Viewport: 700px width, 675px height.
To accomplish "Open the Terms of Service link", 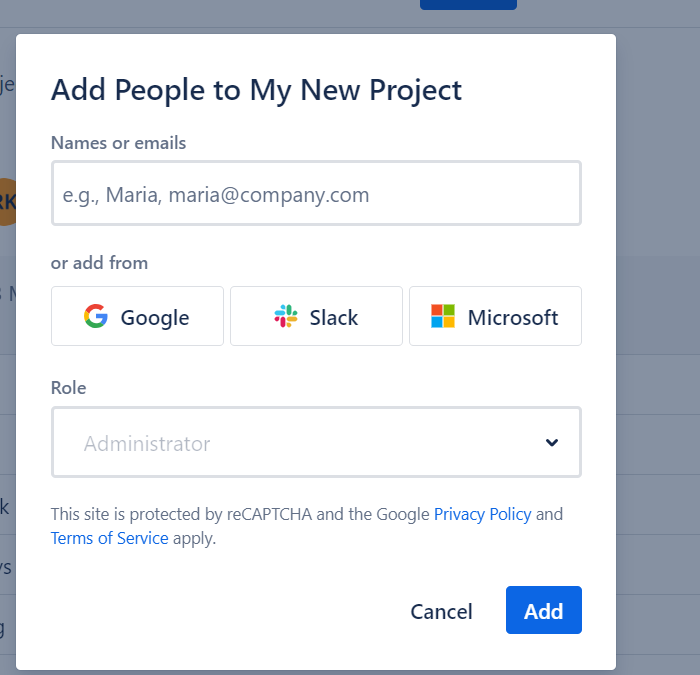I will click(109, 538).
